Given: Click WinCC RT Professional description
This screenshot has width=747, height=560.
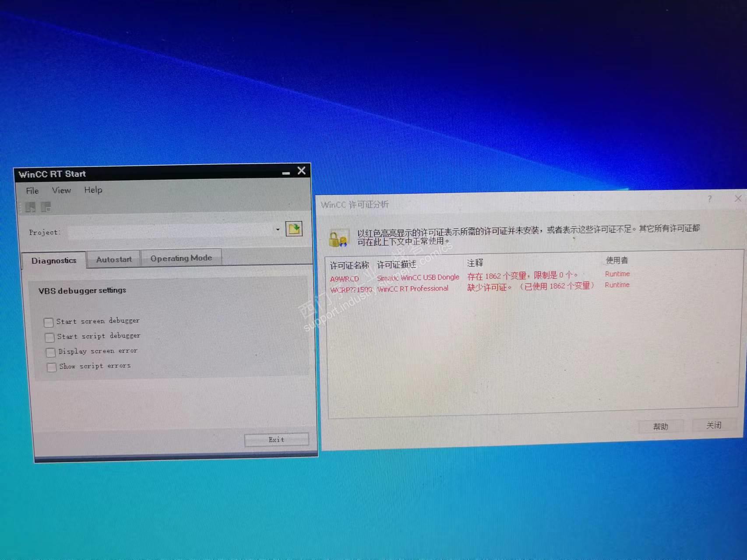Looking at the screenshot, I should coord(413,289).
